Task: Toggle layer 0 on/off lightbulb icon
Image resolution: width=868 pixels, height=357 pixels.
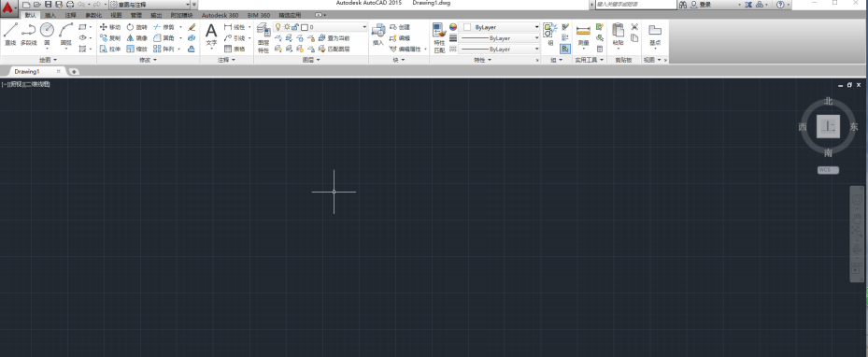Action: [277, 26]
